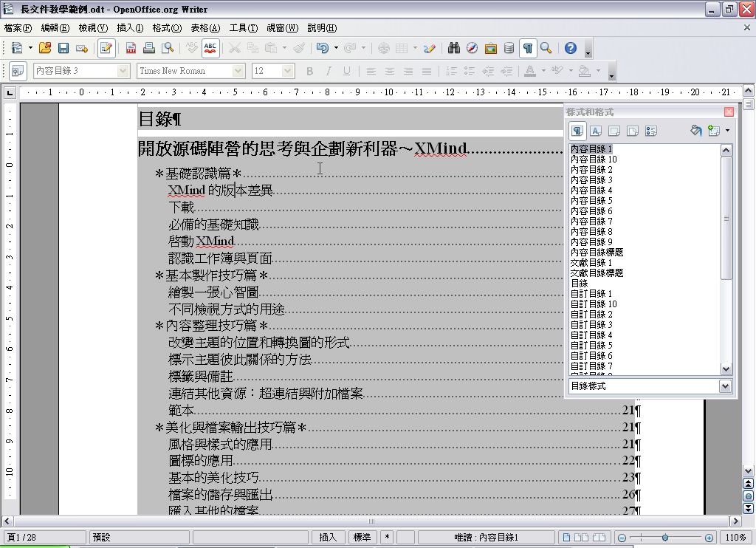Open 視窗 menu

pos(283,28)
